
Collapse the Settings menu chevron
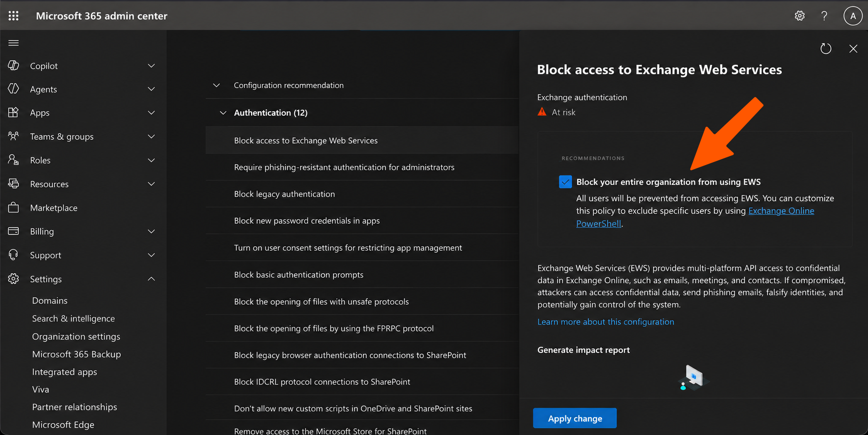[152, 279]
